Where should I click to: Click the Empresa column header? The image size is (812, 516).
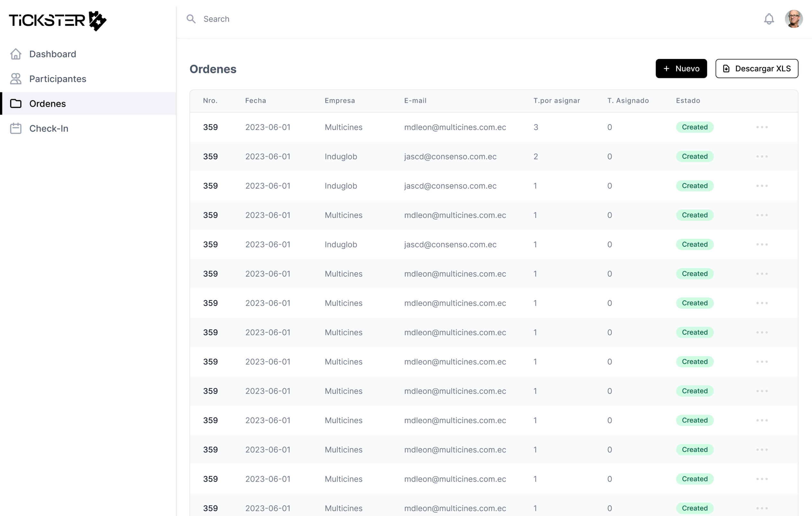(x=340, y=101)
